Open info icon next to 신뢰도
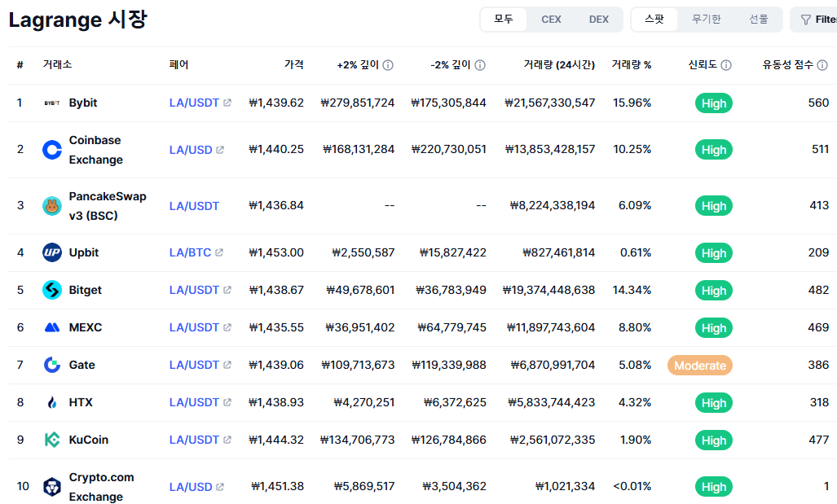The width and height of the screenshot is (837, 504). click(726, 65)
